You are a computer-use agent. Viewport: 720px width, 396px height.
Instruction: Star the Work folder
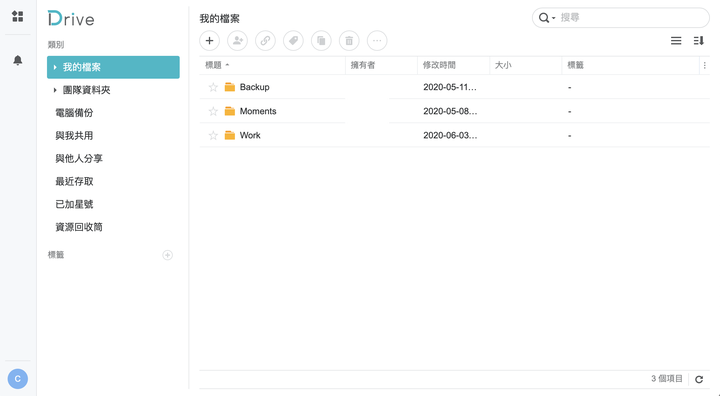pos(213,135)
